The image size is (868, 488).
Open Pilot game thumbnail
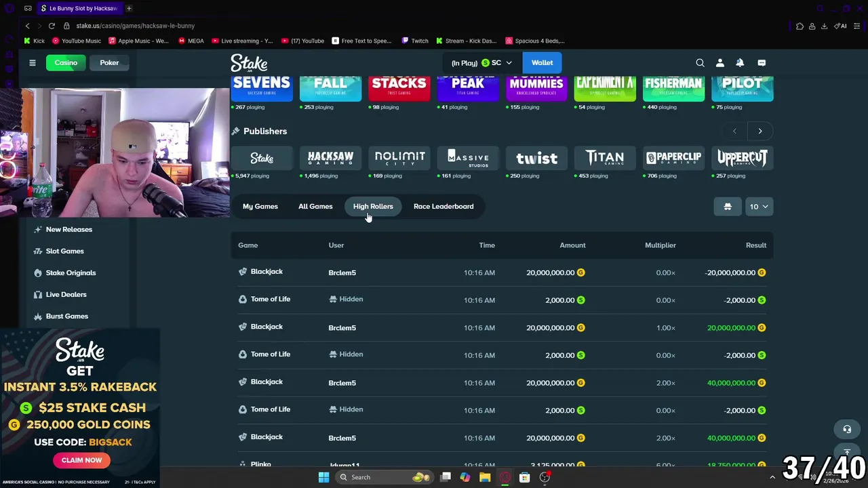coord(743,89)
